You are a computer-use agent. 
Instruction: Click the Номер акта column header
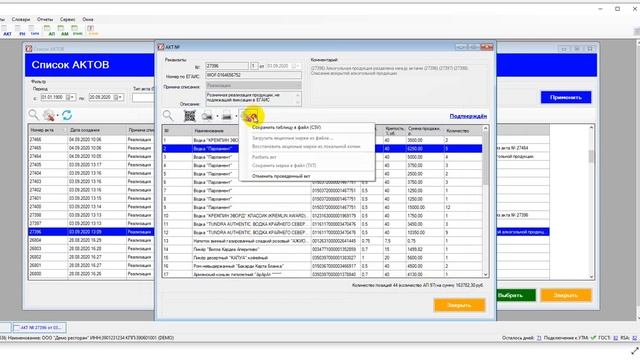[48, 130]
